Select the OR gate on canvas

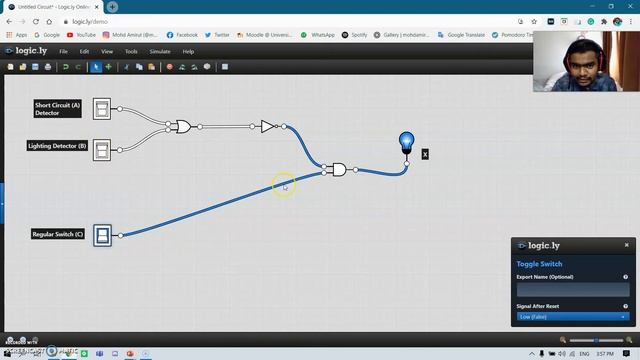(x=183, y=127)
